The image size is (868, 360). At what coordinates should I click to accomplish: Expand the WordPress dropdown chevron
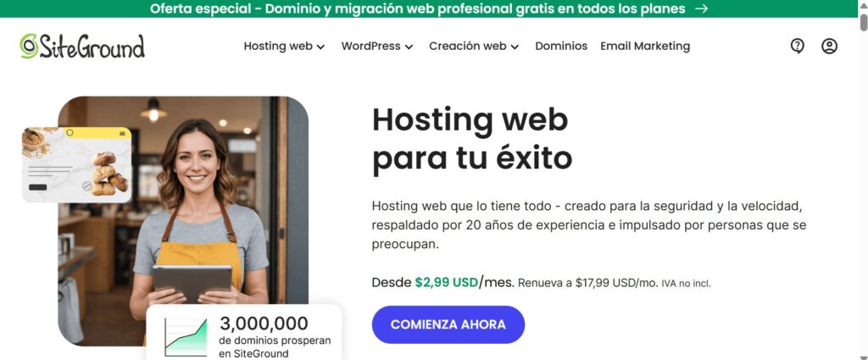[x=409, y=47]
